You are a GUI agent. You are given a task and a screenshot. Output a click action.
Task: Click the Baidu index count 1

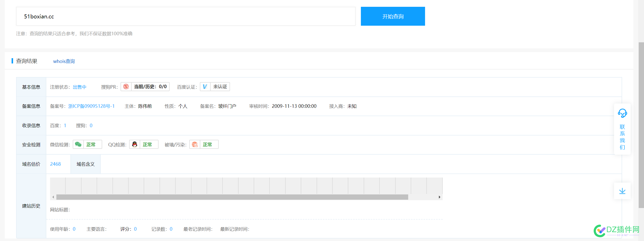click(65, 125)
